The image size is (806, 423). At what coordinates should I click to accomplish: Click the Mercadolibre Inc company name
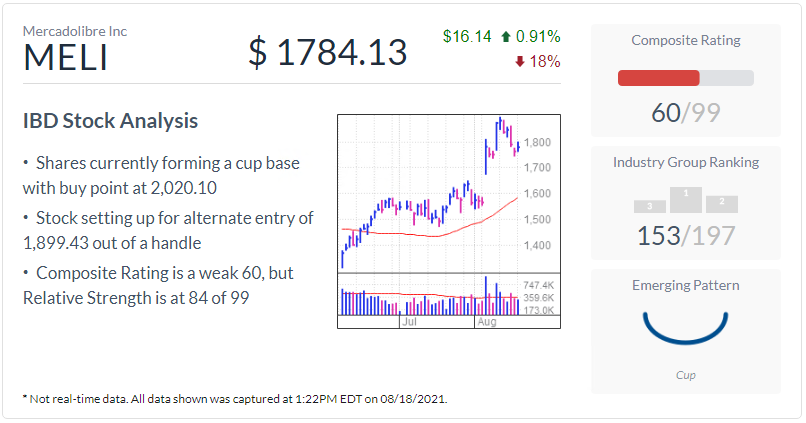(75, 31)
